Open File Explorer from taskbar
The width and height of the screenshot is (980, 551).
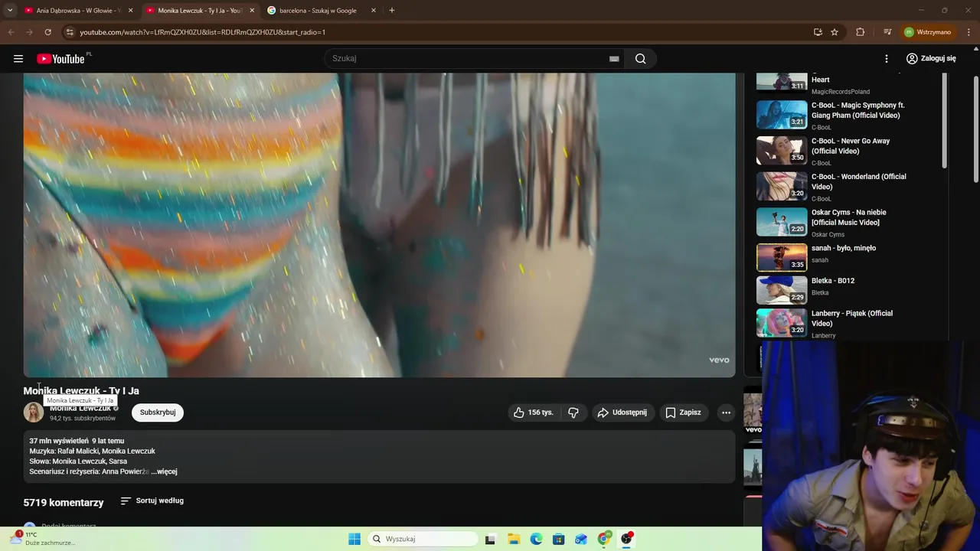click(514, 539)
